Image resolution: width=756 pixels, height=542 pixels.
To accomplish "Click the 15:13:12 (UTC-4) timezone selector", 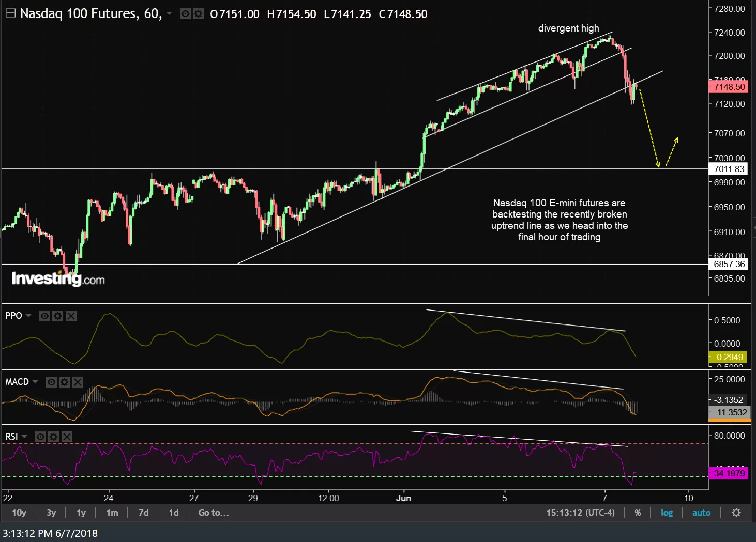I will [581, 513].
